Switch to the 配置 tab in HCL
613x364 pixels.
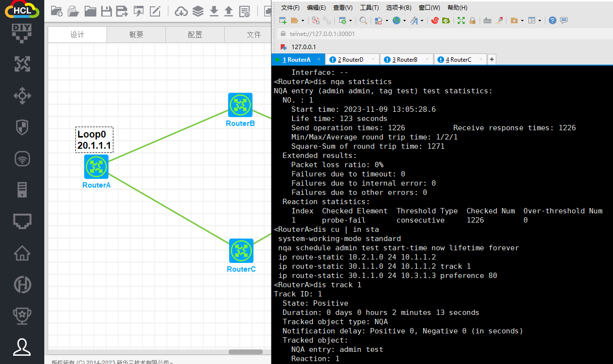(195, 35)
